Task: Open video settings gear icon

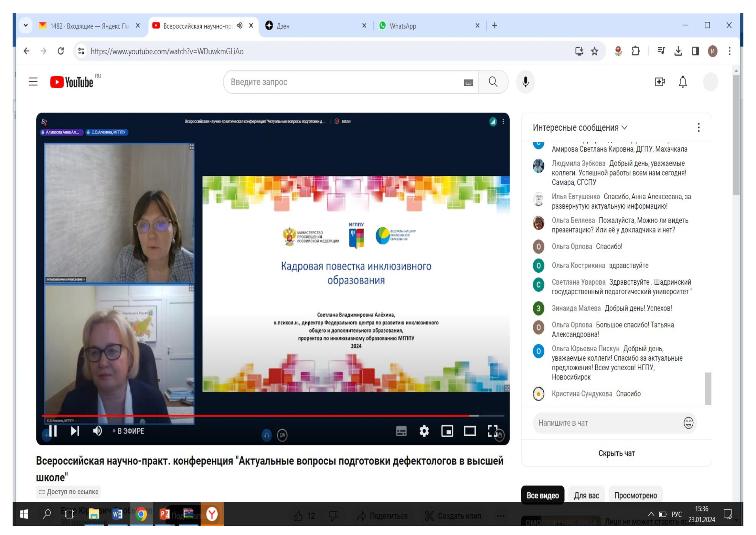Action: click(x=424, y=431)
